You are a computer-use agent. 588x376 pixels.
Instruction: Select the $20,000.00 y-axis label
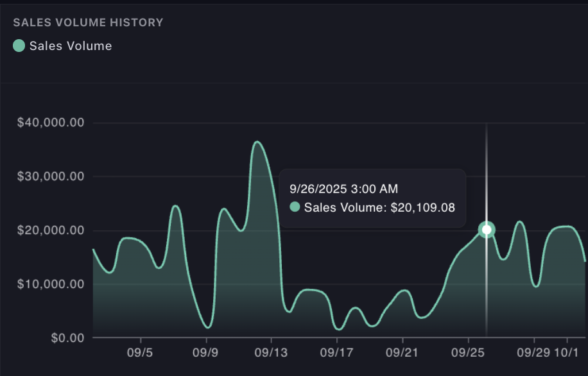[51, 230]
